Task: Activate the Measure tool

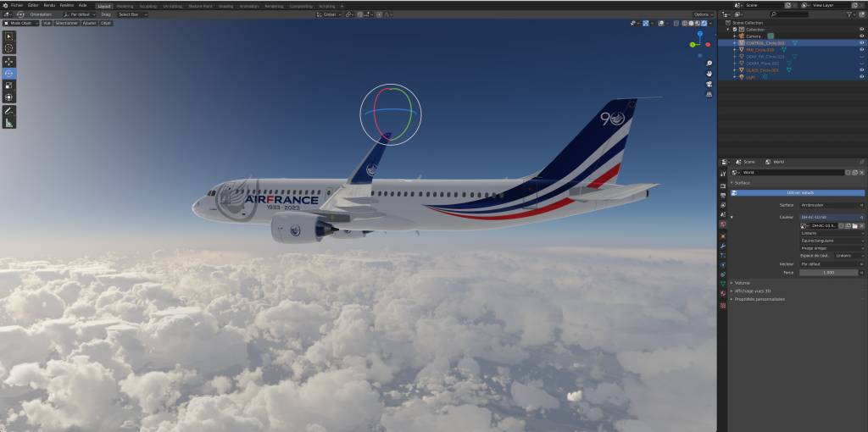Action: [x=8, y=122]
